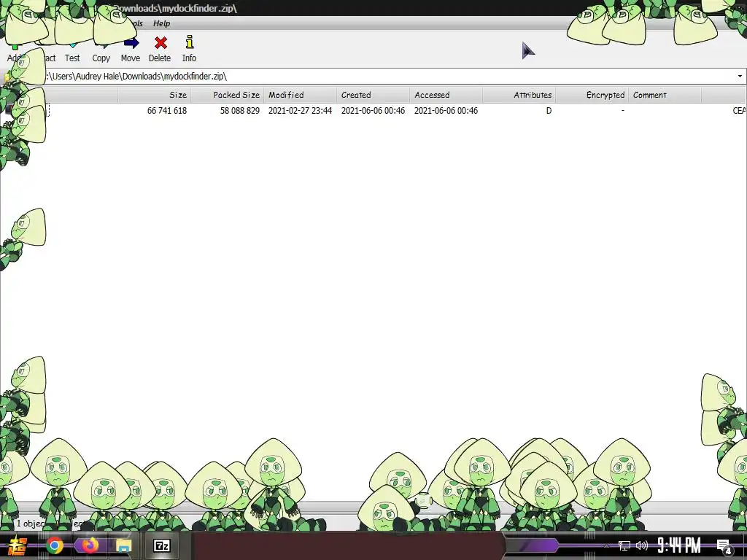Open the Start menu button
The width and height of the screenshot is (747, 560).
click(x=18, y=545)
